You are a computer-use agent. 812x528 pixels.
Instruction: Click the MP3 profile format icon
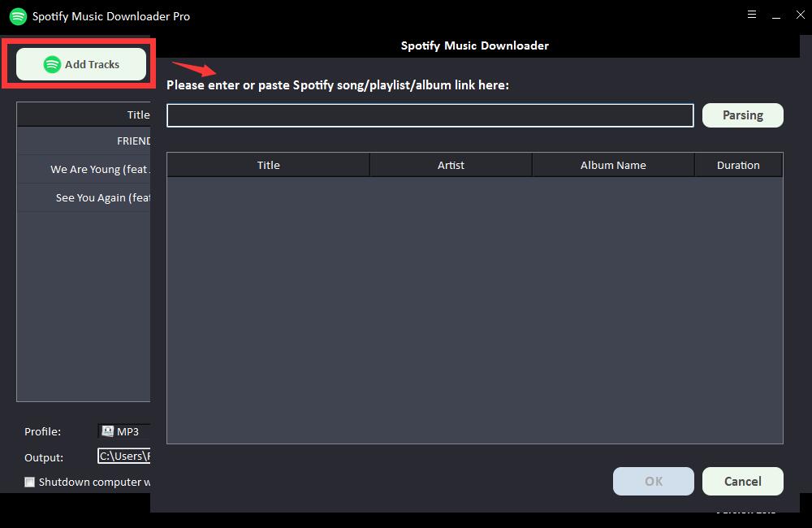coord(107,431)
